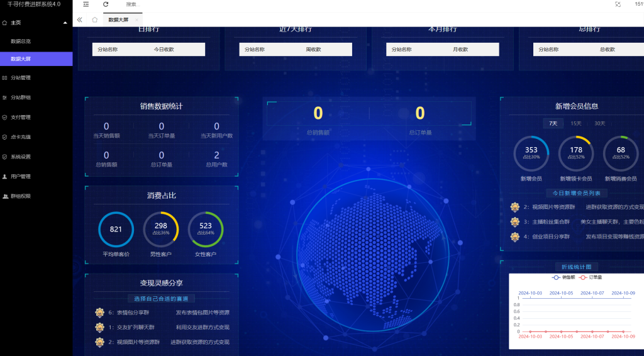Click 4：创业项目分享群 list entry
Screen dimensions: 644x356
(547, 236)
